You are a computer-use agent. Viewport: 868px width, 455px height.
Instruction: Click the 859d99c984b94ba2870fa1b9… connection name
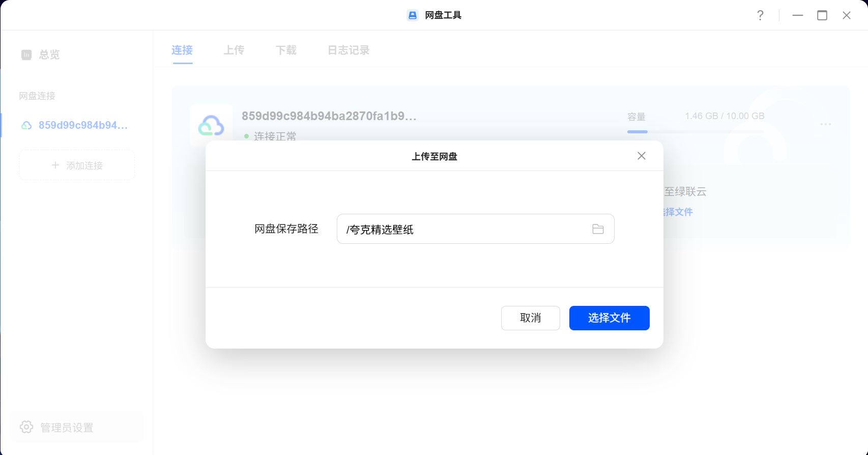click(x=329, y=116)
